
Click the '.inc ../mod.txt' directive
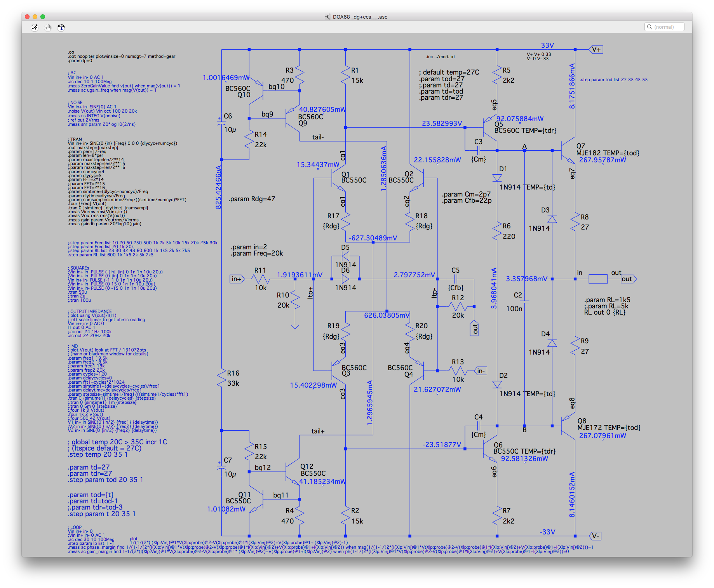click(x=441, y=57)
